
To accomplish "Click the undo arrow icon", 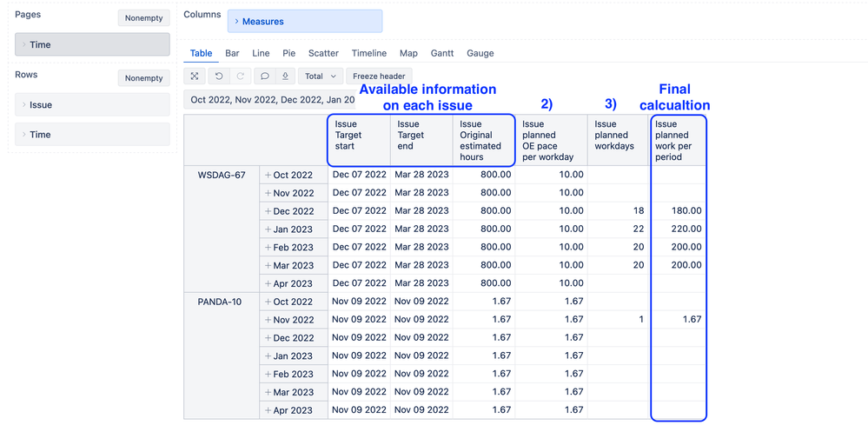I will (219, 76).
